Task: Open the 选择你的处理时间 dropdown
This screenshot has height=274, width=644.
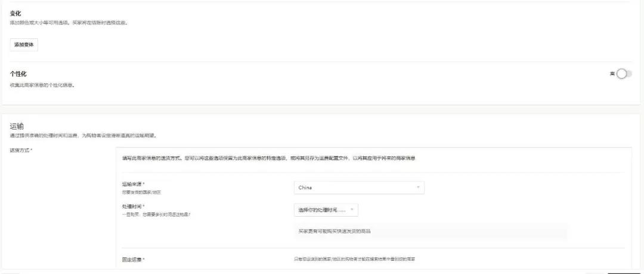Action: pyautogui.click(x=326, y=210)
